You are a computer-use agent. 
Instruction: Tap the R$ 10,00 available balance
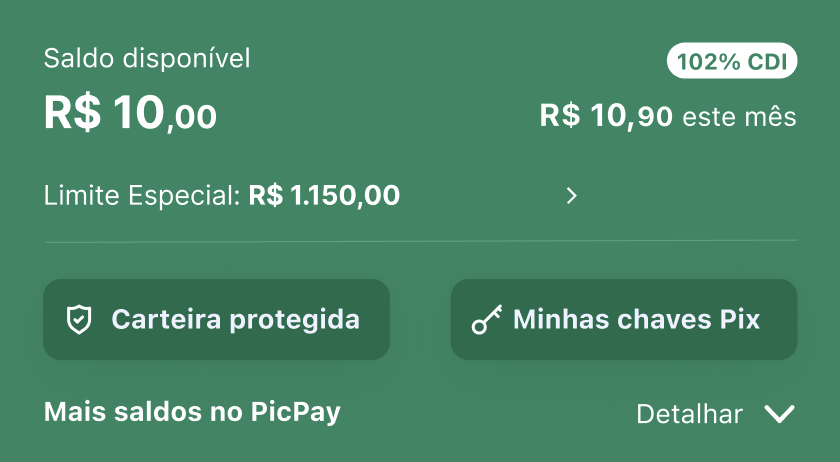coord(130,115)
